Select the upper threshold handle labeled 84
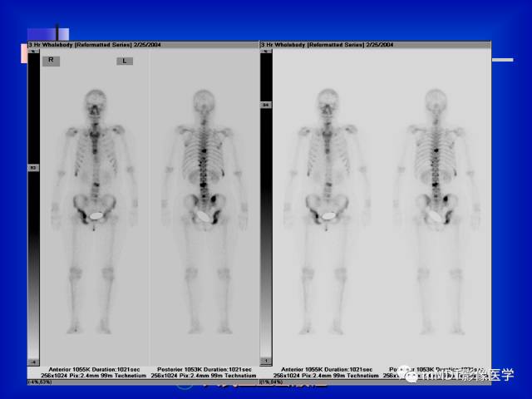532x399 pixels. (266, 106)
